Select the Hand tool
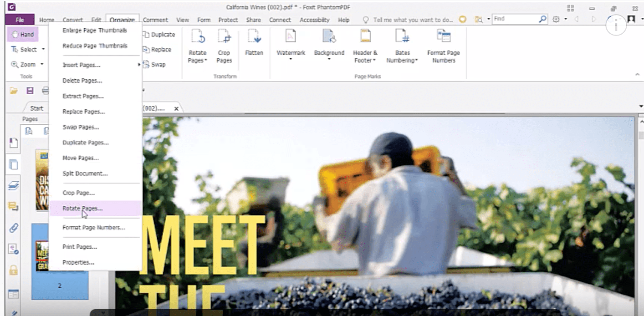Image resolution: width=644 pixels, height=316 pixels. (x=23, y=34)
